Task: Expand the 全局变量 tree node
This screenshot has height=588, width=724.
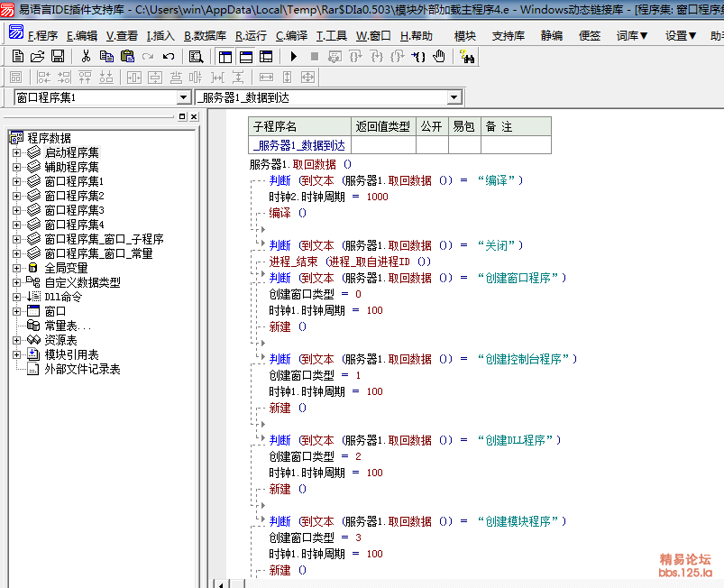Action: click(16, 268)
